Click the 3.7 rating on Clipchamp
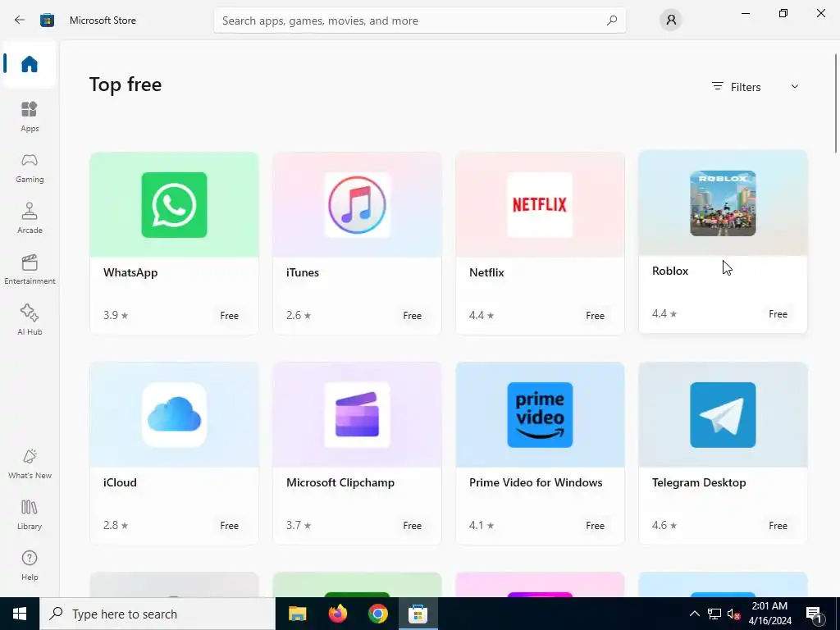 tap(299, 525)
